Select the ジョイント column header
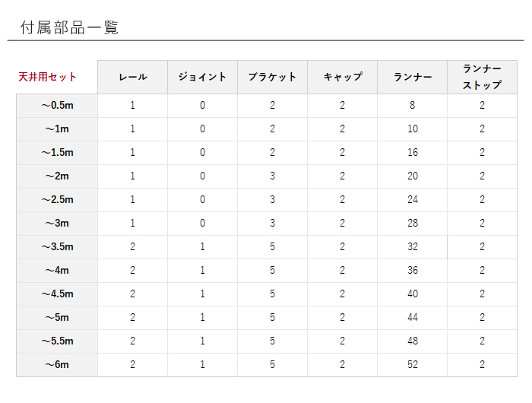The image size is (532, 403). click(x=203, y=77)
